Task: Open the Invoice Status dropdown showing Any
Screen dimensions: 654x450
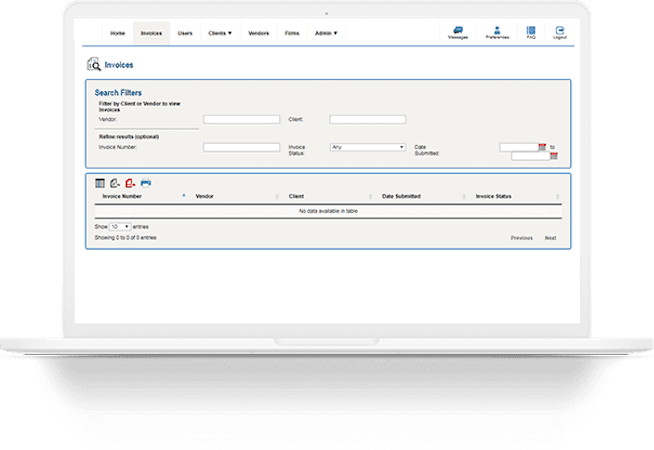Action: pos(368,147)
